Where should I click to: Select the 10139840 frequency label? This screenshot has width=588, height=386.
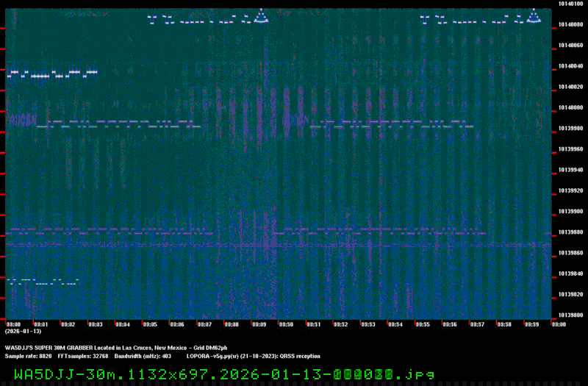click(x=571, y=274)
